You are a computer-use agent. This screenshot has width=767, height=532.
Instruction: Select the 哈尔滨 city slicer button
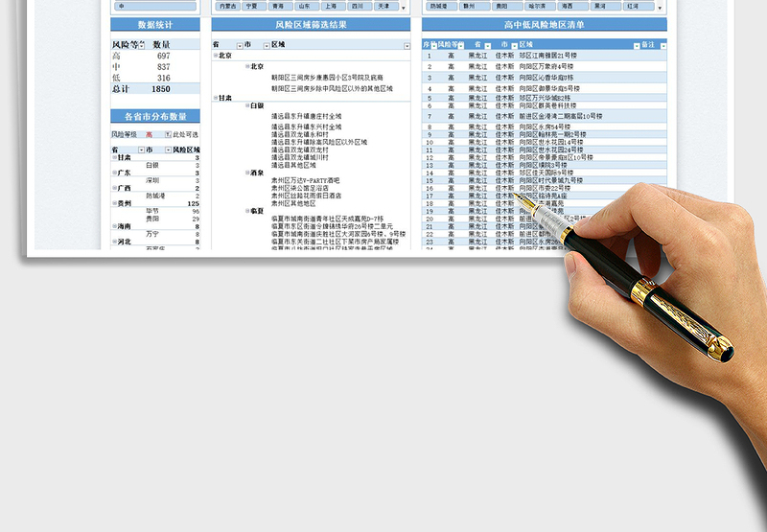coord(536,6)
